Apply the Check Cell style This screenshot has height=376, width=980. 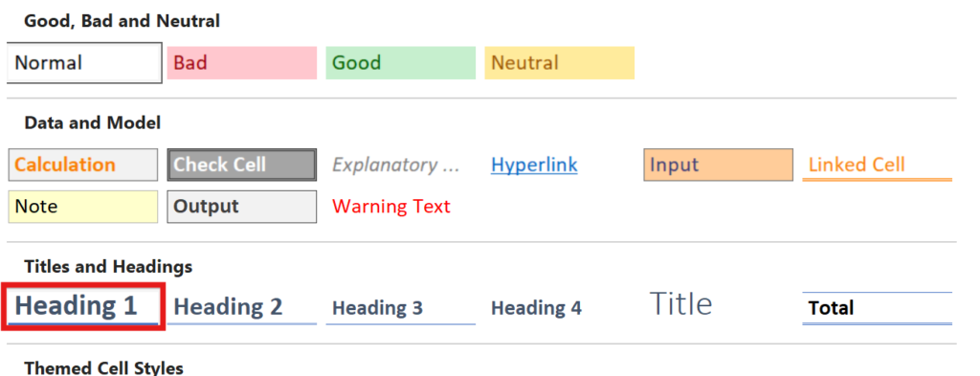click(x=242, y=165)
